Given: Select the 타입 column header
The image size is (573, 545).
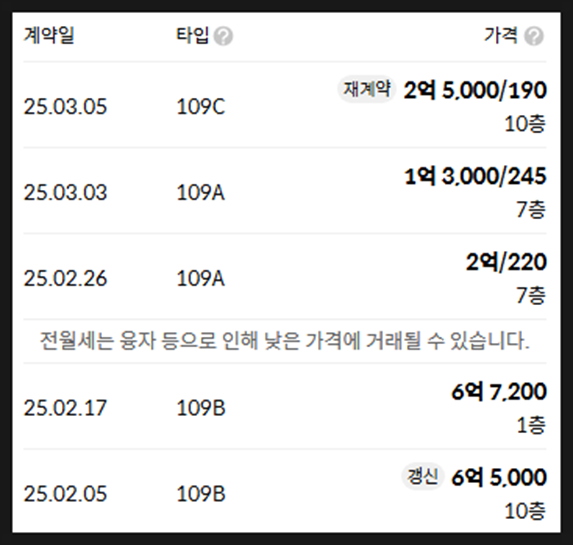Looking at the screenshot, I should tap(193, 36).
